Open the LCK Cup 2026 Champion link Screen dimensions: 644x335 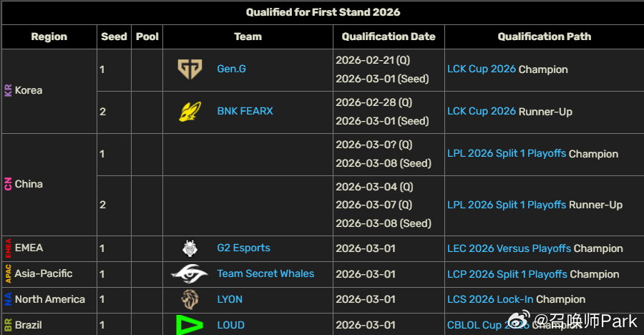(x=481, y=69)
